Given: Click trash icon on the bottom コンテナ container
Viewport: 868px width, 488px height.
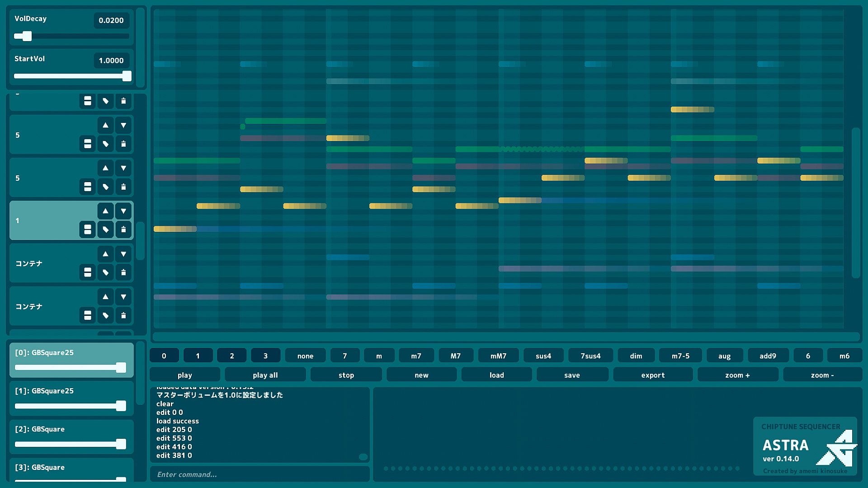Looking at the screenshot, I should tap(123, 315).
